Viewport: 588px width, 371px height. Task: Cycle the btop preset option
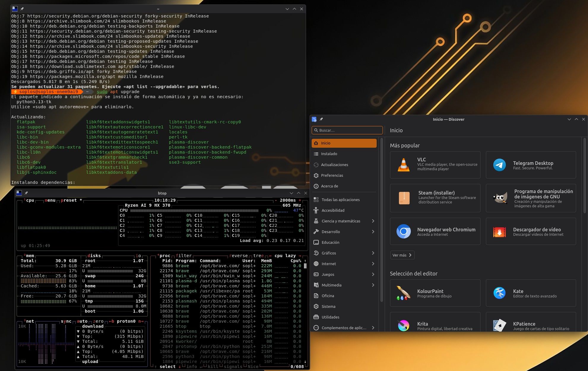pyautogui.click(x=72, y=200)
